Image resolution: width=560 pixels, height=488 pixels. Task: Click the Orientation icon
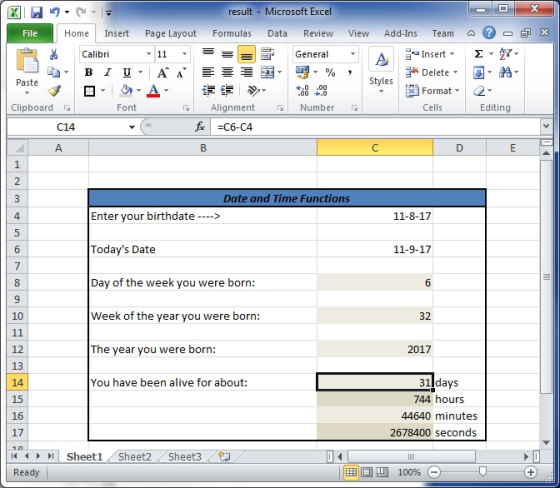tap(253, 91)
